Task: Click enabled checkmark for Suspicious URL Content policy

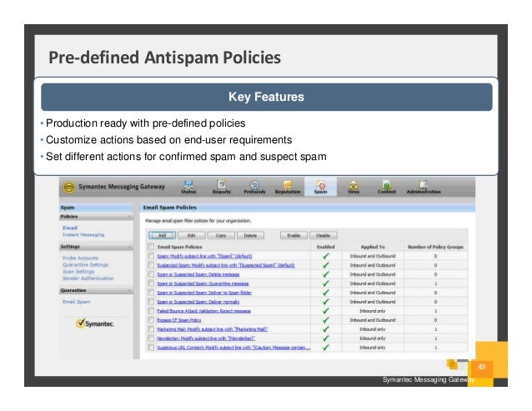Action: point(326,348)
